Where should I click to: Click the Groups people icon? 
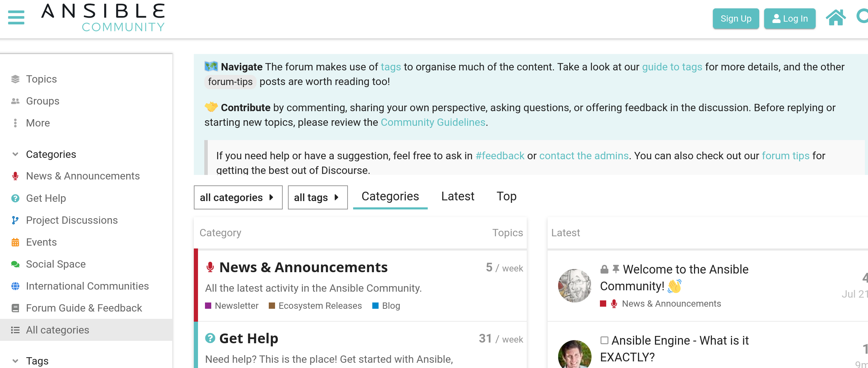15,101
